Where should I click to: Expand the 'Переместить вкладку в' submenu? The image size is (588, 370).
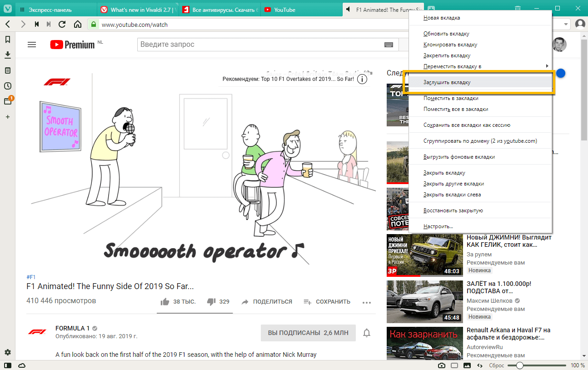(x=481, y=66)
